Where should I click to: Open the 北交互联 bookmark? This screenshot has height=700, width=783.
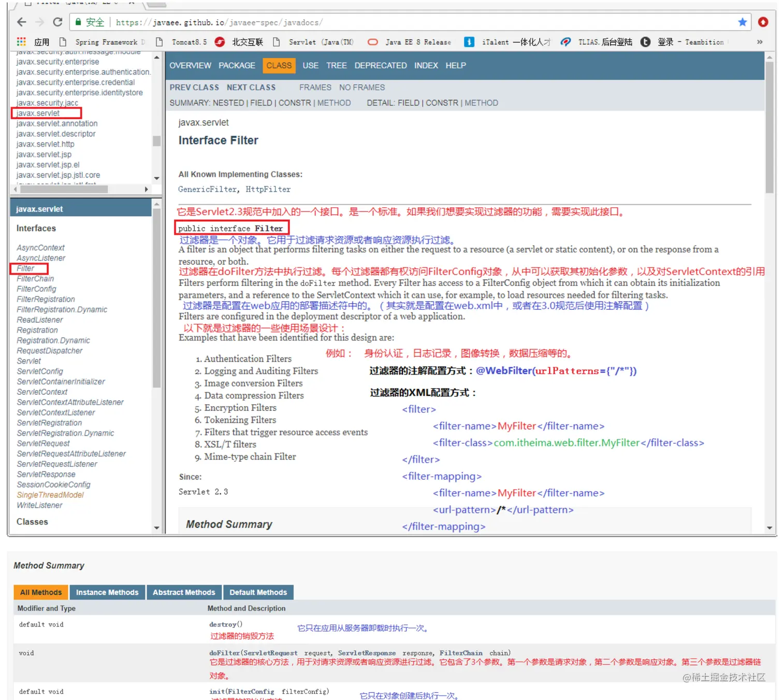(239, 42)
